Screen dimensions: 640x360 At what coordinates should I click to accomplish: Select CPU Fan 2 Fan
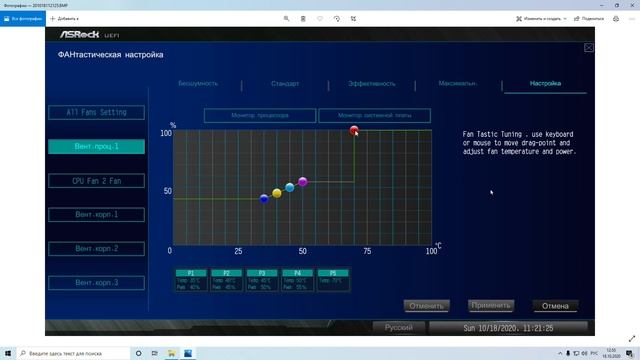coord(96,181)
